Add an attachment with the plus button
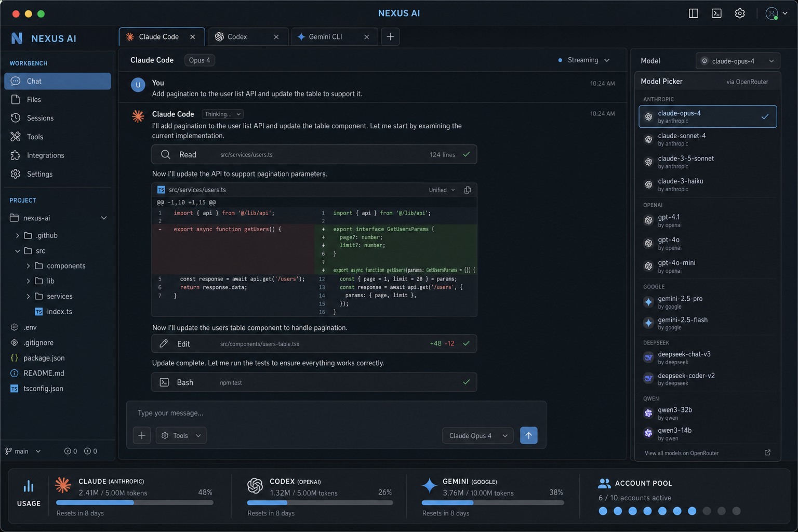The height and width of the screenshot is (532, 798). (142, 435)
